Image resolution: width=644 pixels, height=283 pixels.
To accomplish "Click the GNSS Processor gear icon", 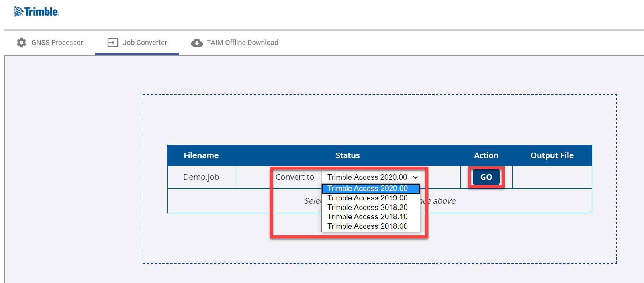I will [22, 43].
